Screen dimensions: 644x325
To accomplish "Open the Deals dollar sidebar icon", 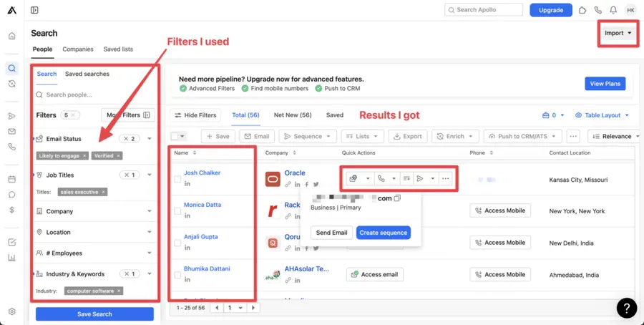I will 12,210.
